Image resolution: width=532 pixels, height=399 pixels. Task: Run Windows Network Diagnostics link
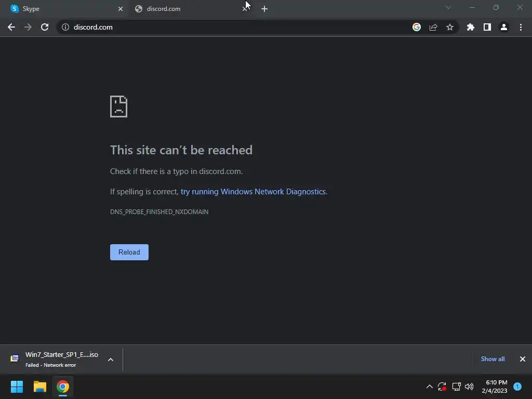[x=254, y=192]
